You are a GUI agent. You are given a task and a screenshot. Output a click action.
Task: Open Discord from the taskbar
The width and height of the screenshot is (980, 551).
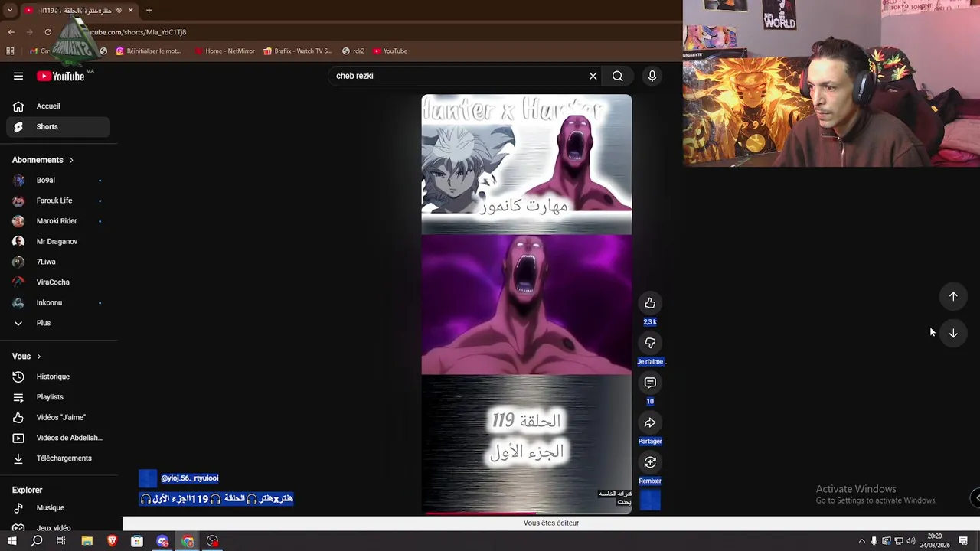pos(162,541)
